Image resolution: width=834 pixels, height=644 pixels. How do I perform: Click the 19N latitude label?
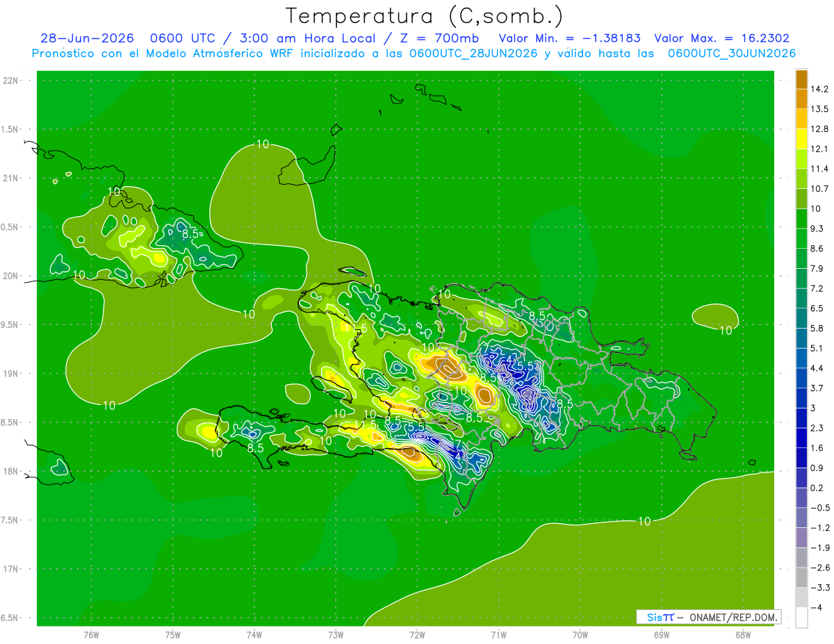(10, 374)
